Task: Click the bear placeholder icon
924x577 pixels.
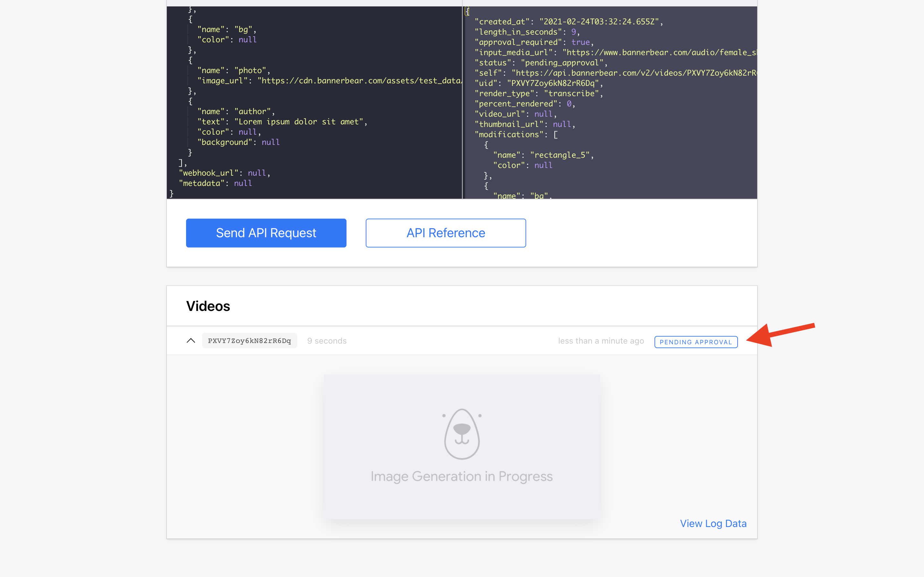Action: pyautogui.click(x=462, y=434)
